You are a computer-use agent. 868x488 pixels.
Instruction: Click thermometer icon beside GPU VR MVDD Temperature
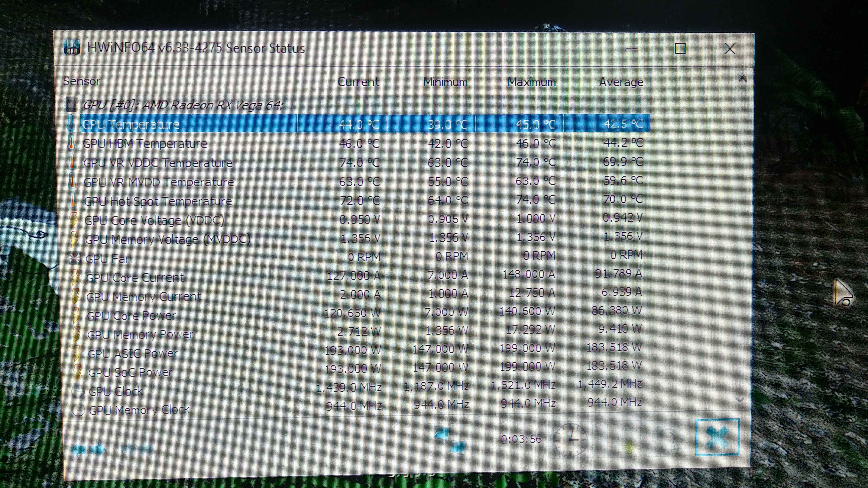(x=72, y=181)
